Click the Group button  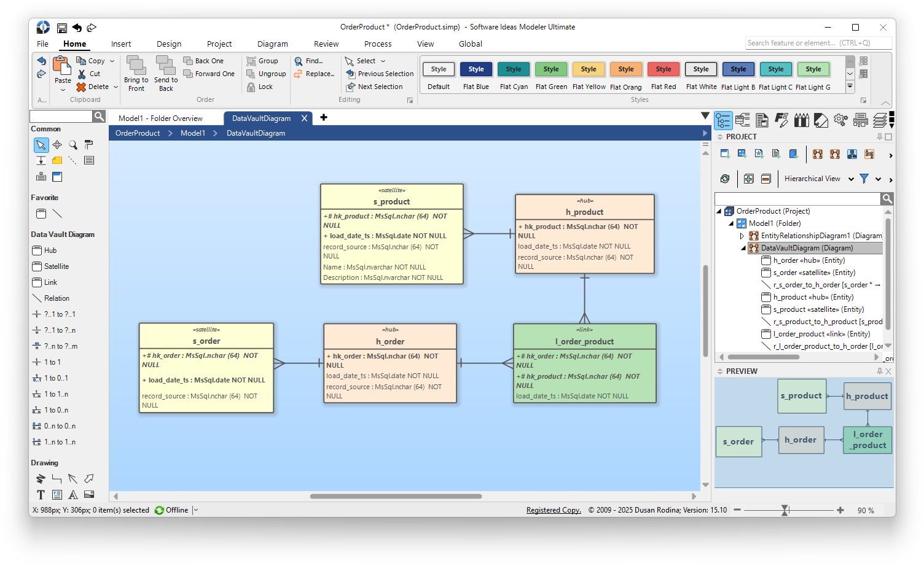coord(262,61)
